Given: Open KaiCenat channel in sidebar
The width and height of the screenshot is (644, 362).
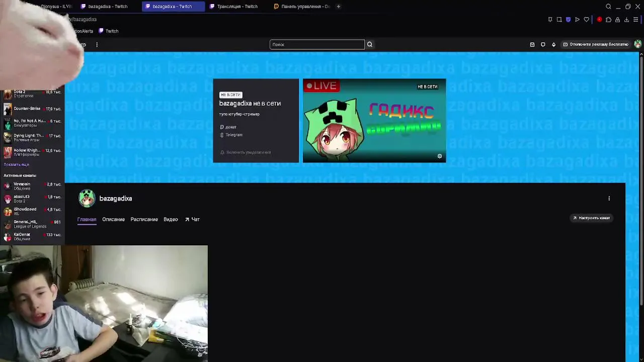Looking at the screenshot, I should tap(32, 236).
